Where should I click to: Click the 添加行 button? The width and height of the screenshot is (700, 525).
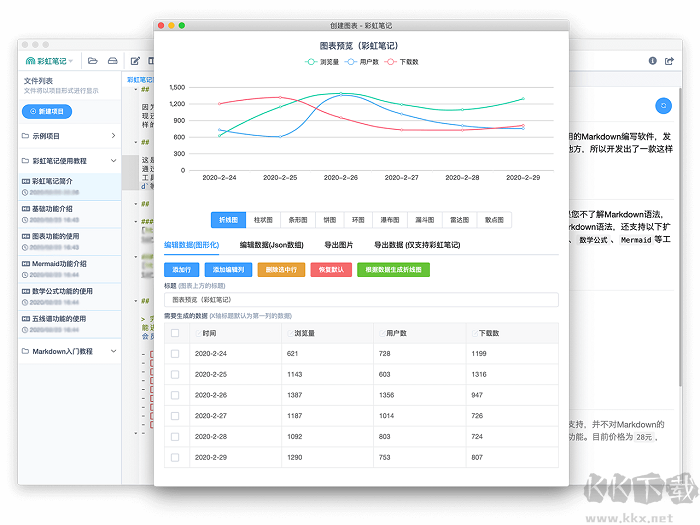pyautogui.click(x=181, y=269)
